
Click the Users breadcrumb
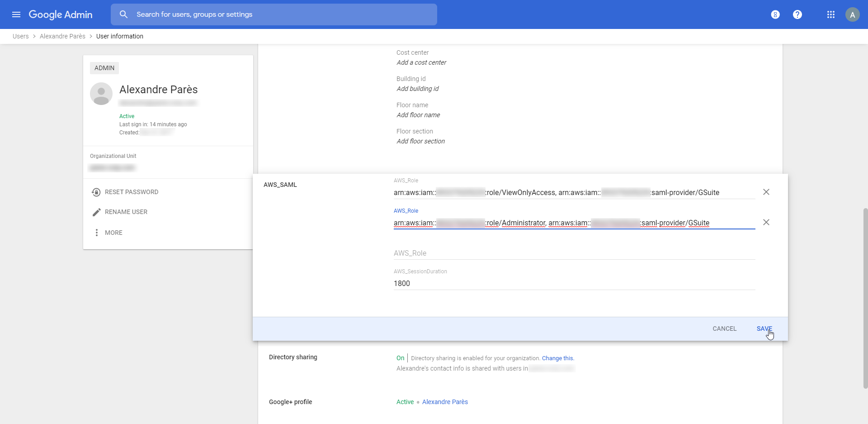pos(20,36)
